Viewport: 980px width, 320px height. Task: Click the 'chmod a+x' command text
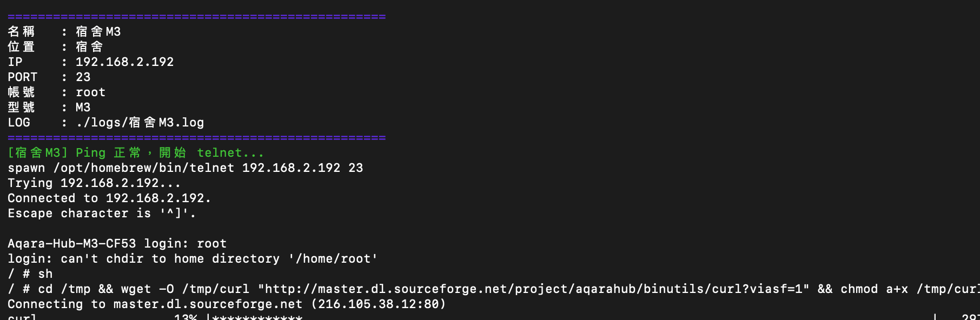[874, 289]
